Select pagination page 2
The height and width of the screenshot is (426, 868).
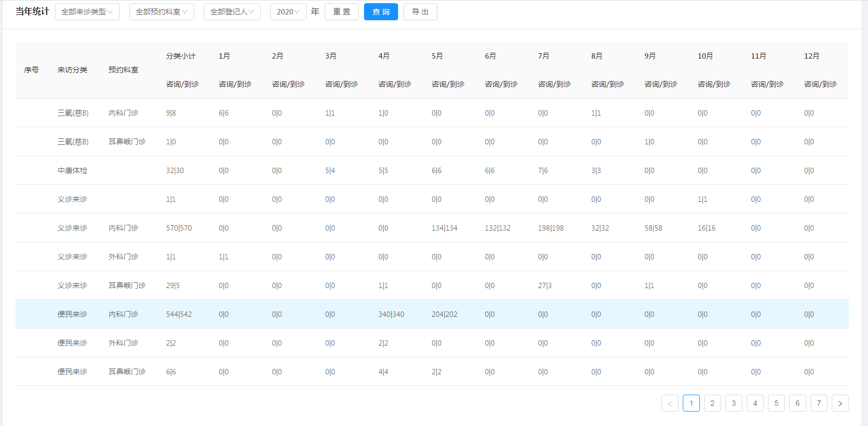[713, 403]
